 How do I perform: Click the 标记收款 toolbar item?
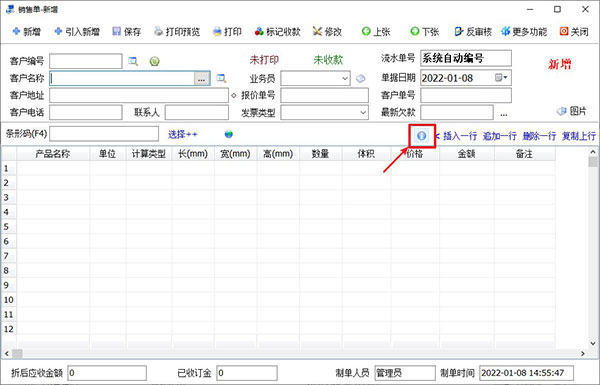(x=277, y=31)
